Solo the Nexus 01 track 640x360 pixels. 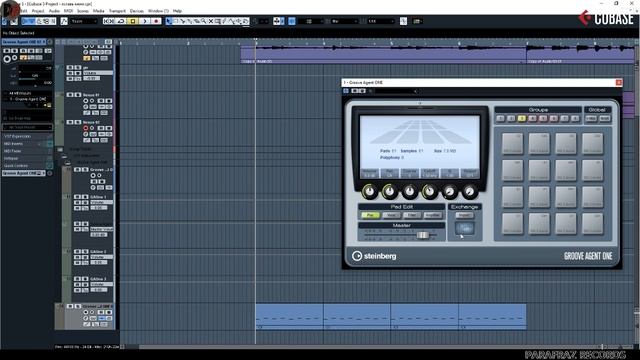(x=77, y=95)
